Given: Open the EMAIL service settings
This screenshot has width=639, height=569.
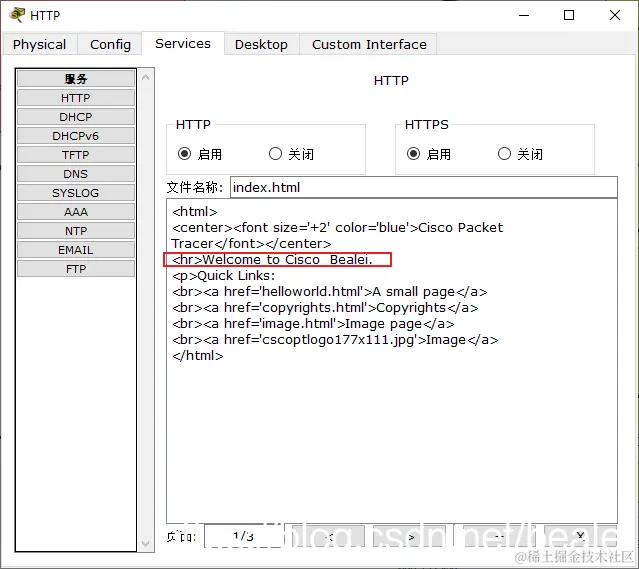Looking at the screenshot, I should point(76,250).
